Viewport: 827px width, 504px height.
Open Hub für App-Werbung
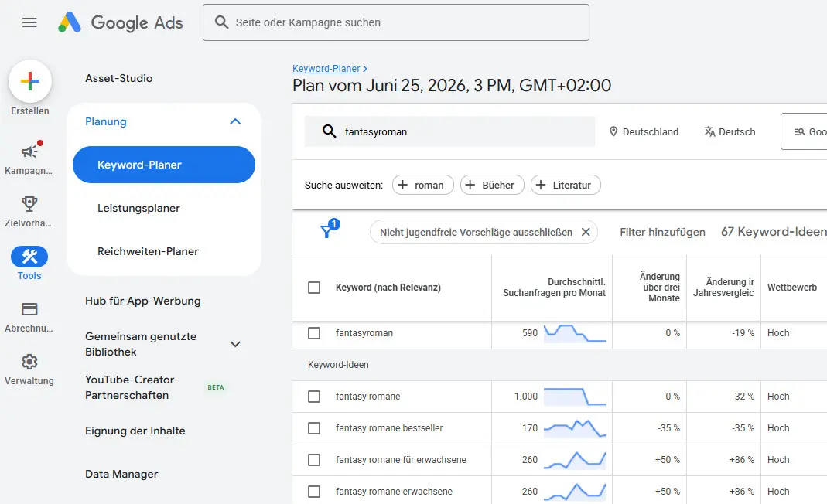click(143, 301)
